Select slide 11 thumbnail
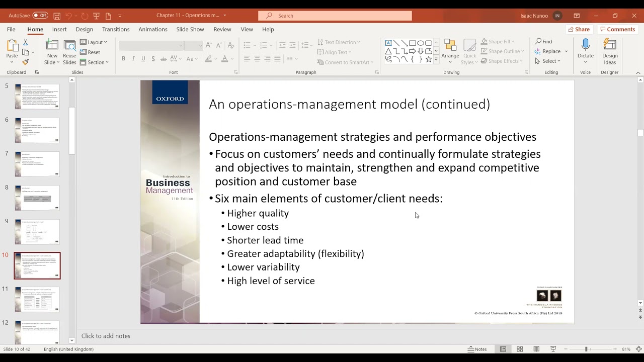Image resolution: width=644 pixels, height=362 pixels. 37,299
